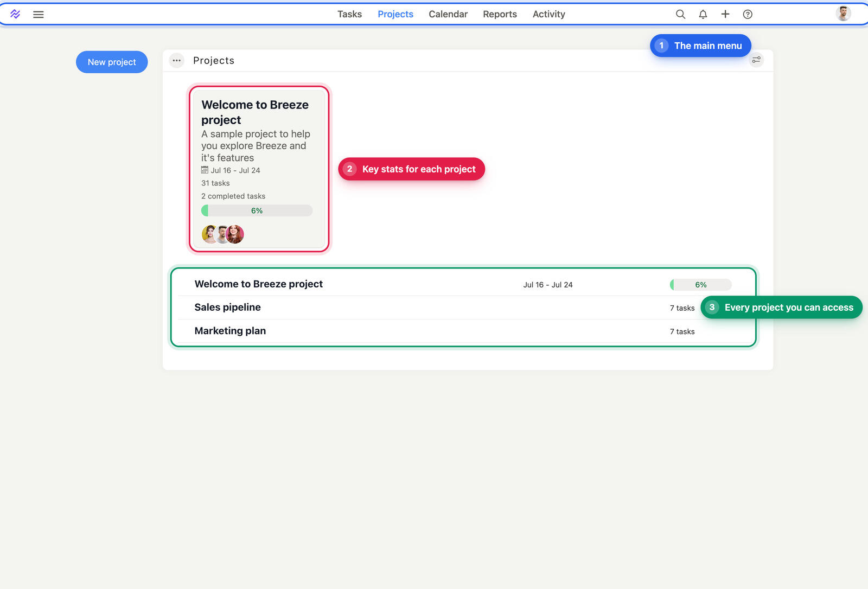Click the 6% progress bar in list row
This screenshot has height=589, width=868.
point(701,285)
